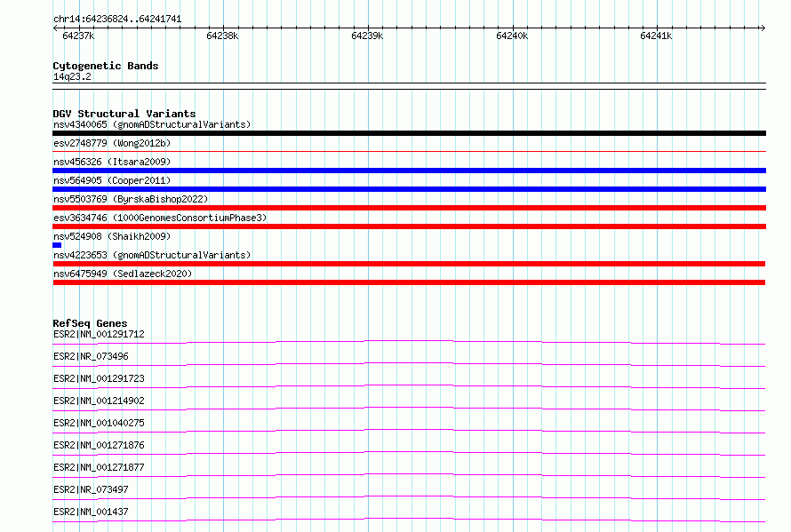The width and height of the screenshot is (791, 532).
Task: Click transcript label ESR2|NM_001214902
Action: click(99, 401)
